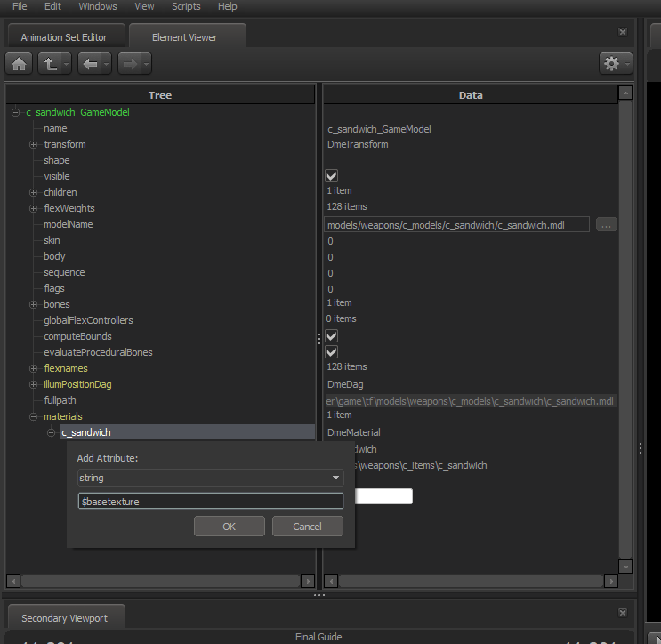Expand the bones tree node

pyautogui.click(x=34, y=304)
